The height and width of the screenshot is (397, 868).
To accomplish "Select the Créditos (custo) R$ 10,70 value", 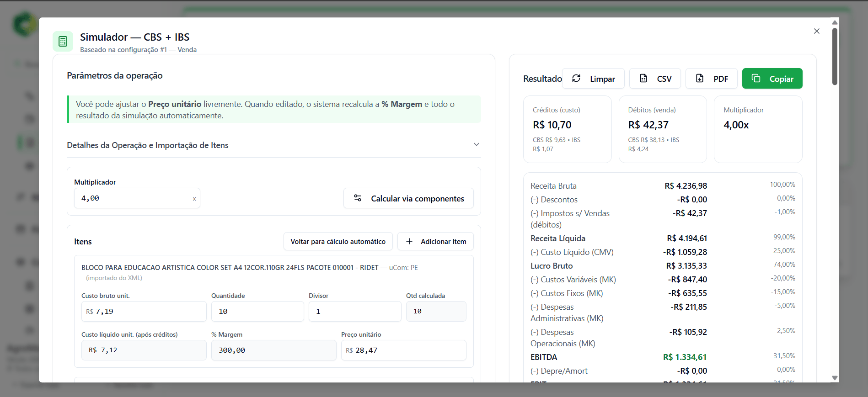I will coord(552,125).
